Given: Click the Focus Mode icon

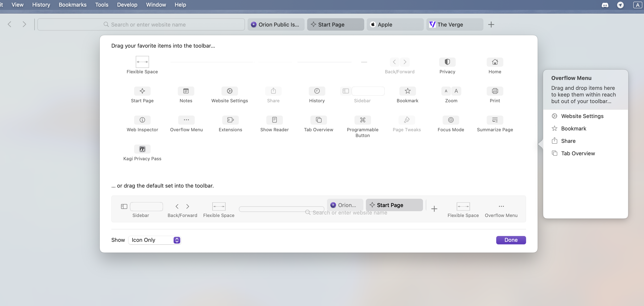Looking at the screenshot, I should [451, 120].
